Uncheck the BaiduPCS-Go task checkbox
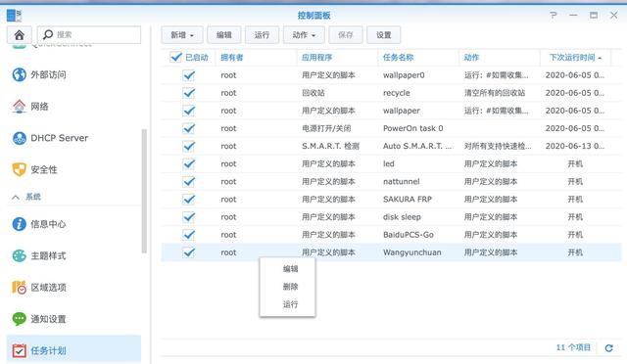 pos(189,235)
